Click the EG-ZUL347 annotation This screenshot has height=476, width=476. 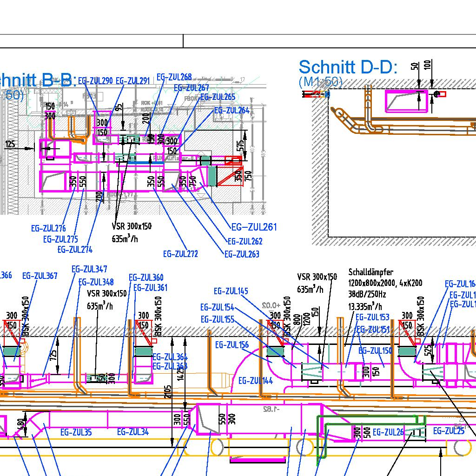[89, 269]
